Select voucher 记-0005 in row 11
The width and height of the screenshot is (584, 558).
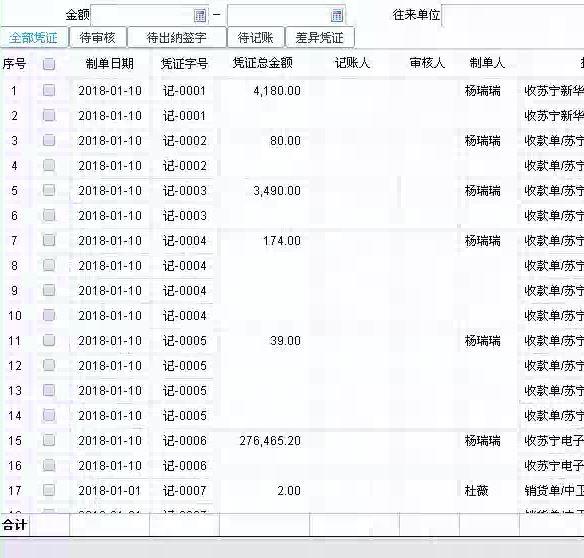click(184, 341)
